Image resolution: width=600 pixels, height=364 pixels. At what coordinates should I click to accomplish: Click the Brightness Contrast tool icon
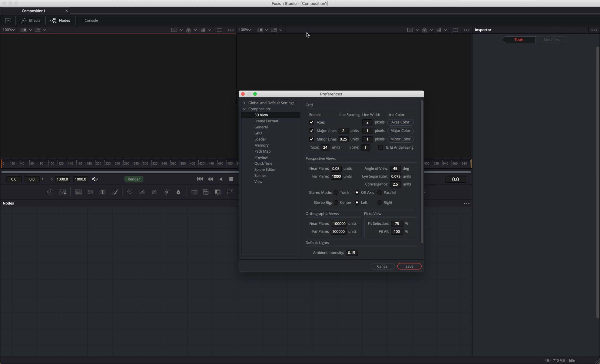coord(167,192)
